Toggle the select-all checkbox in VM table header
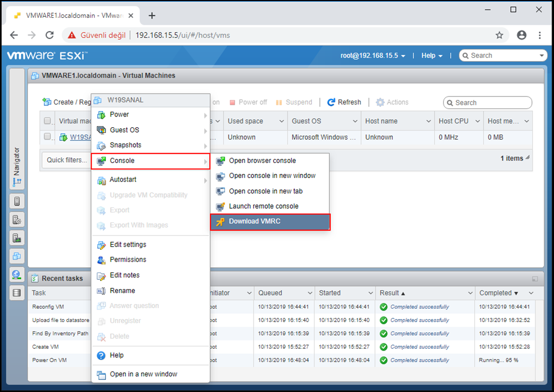The width and height of the screenshot is (554, 392). 47,121
